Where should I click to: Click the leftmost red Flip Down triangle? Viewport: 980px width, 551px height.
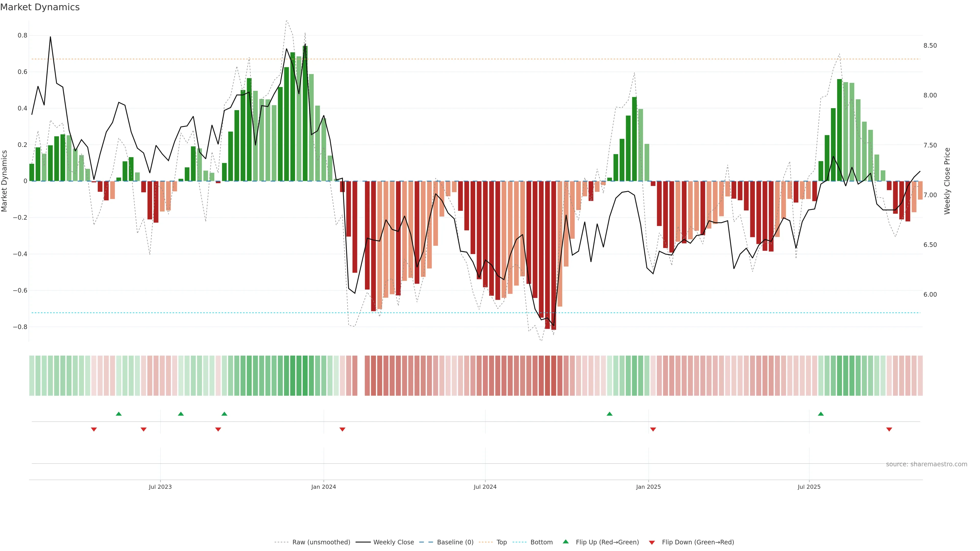pyautogui.click(x=94, y=429)
